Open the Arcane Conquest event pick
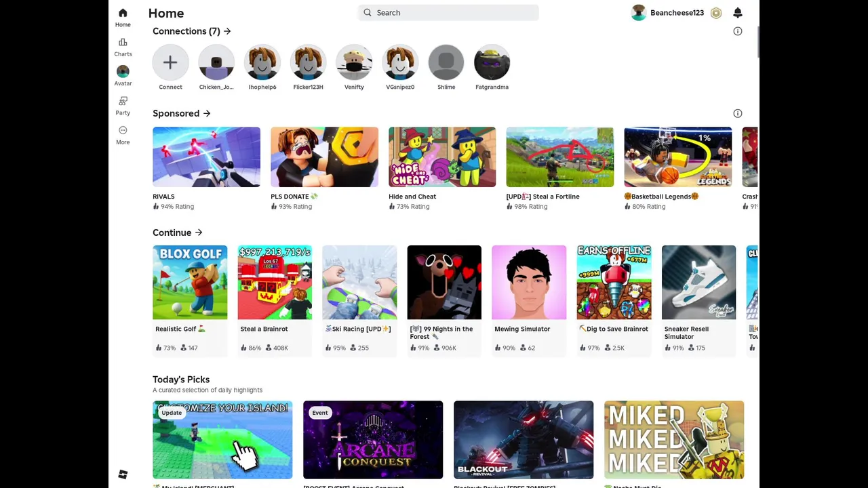 373,440
